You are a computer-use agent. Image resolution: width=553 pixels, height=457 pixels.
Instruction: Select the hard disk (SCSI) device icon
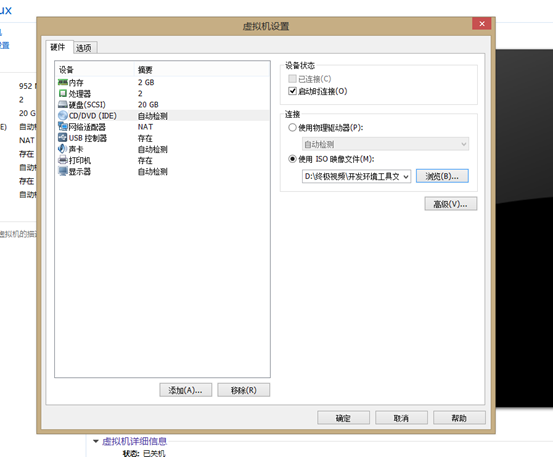(x=63, y=104)
